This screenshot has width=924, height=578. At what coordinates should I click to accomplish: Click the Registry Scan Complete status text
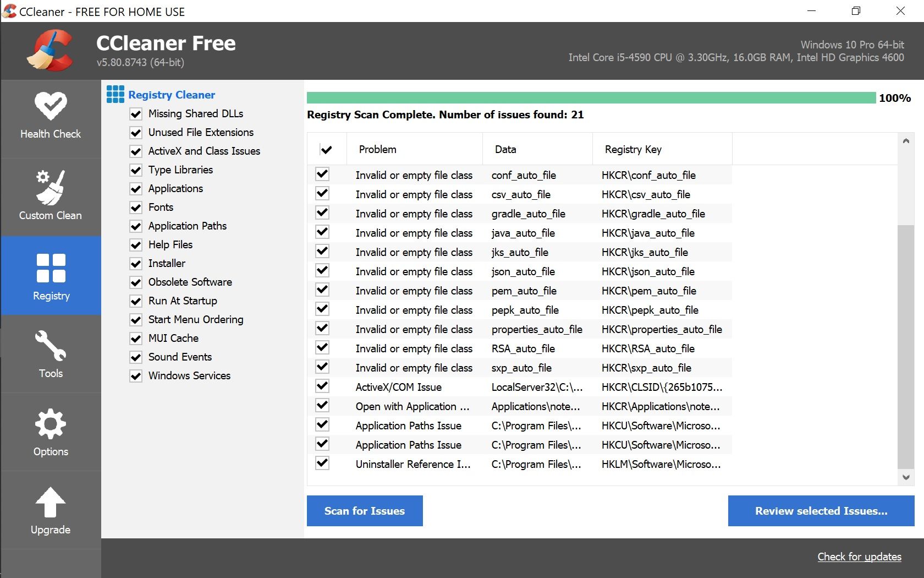(446, 115)
